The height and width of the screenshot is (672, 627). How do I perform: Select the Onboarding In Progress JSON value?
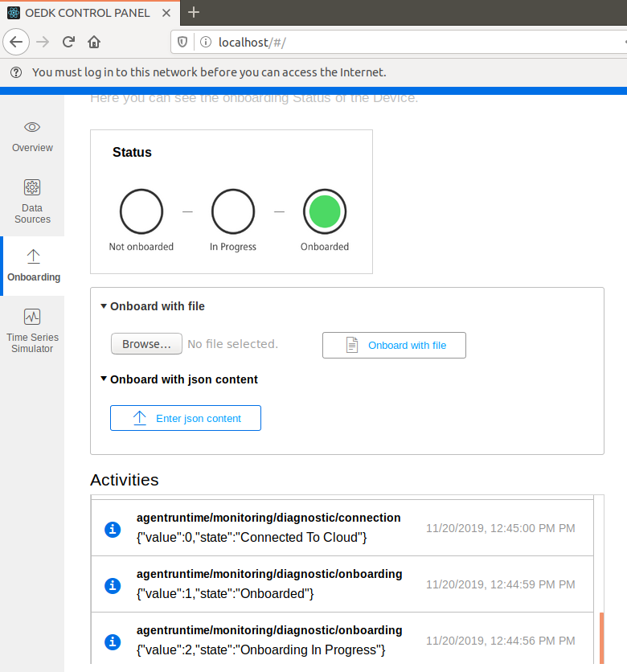tap(261, 649)
